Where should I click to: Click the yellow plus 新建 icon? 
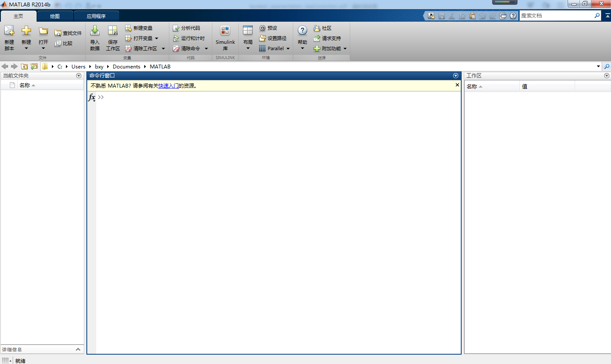(x=26, y=31)
